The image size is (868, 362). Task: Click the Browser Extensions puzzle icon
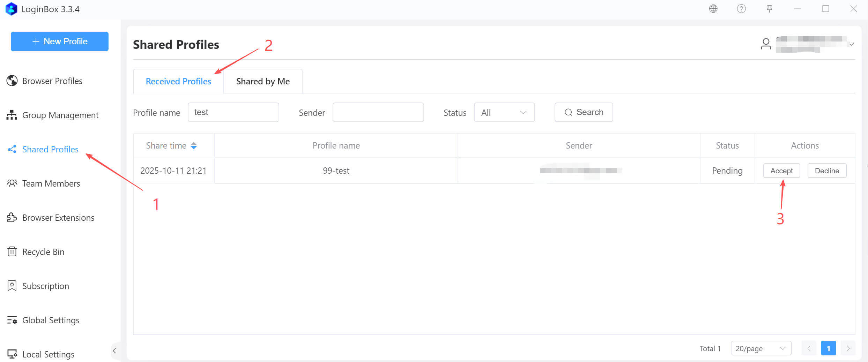coord(12,218)
